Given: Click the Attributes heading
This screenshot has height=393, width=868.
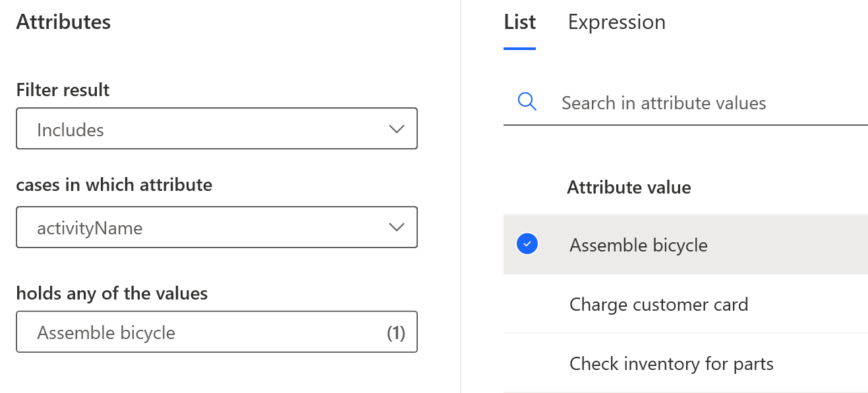Looking at the screenshot, I should click(x=63, y=21).
